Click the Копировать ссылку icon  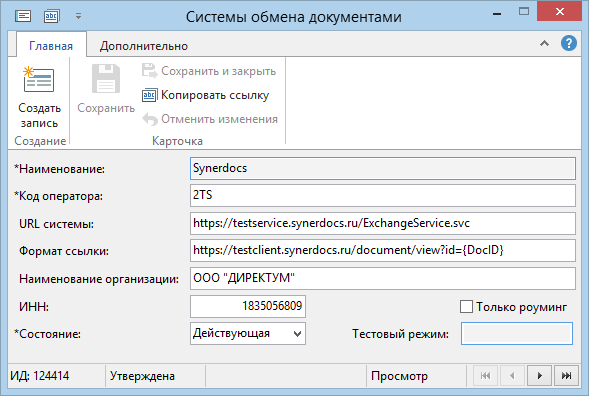click(150, 95)
